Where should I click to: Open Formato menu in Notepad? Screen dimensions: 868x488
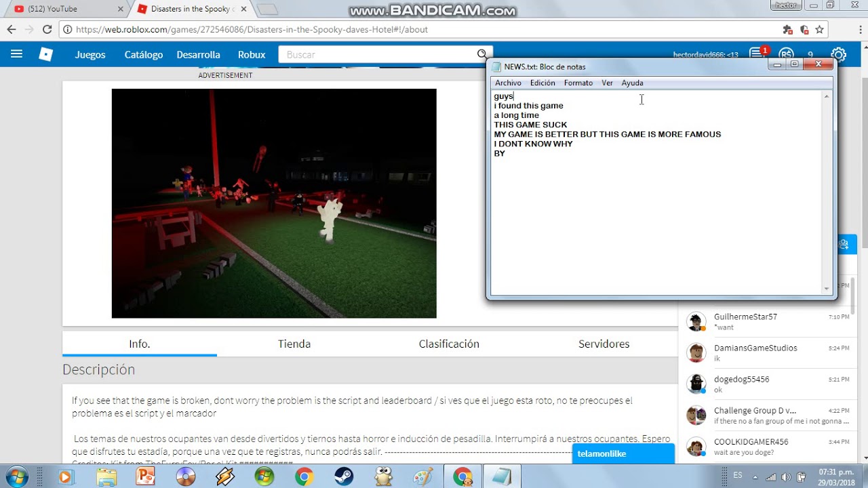click(x=578, y=83)
